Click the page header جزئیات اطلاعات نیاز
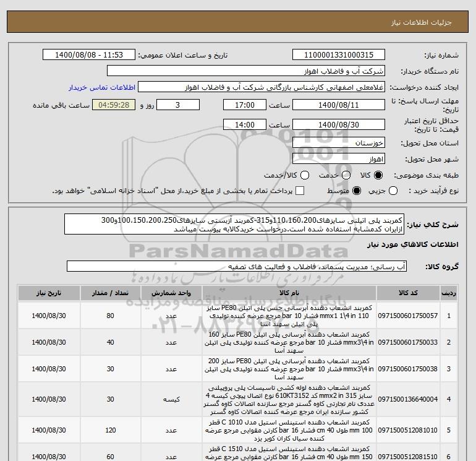The width and height of the screenshot is (476, 461). 422,22
